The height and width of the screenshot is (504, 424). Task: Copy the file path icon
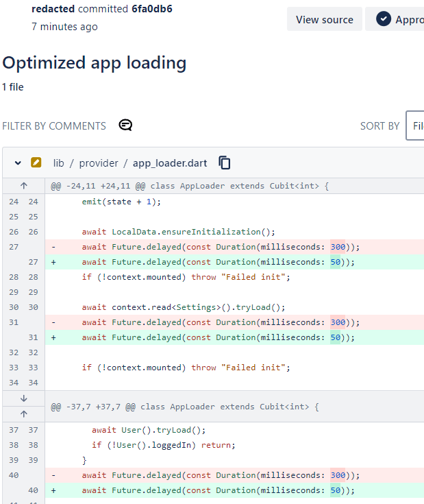[x=225, y=163]
